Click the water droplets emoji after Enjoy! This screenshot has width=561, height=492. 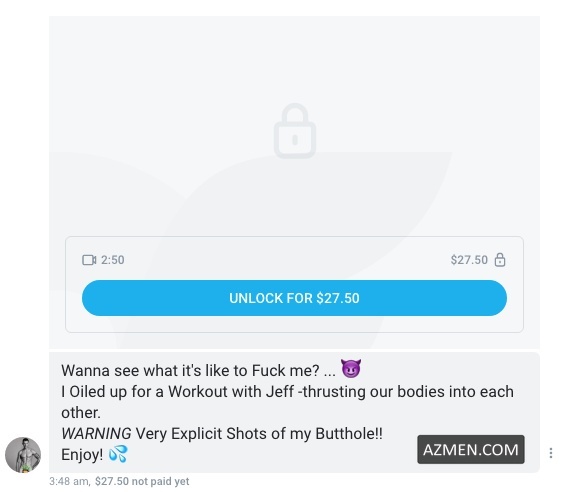point(118,454)
